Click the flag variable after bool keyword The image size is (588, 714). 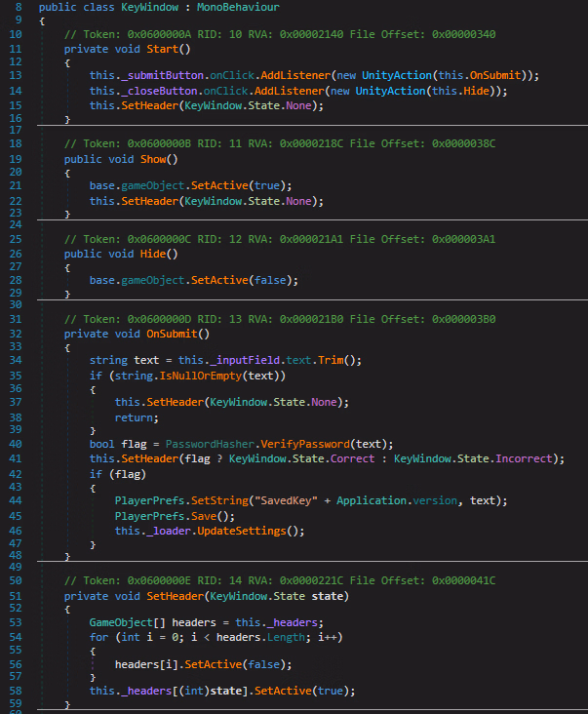point(134,444)
